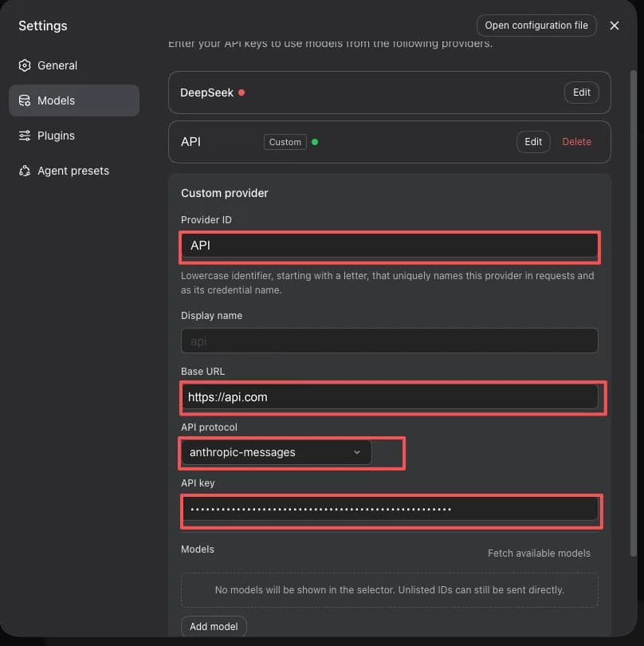Click the settings panel vertical scrollbar
This screenshot has width=644, height=646.
tap(634, 313)
